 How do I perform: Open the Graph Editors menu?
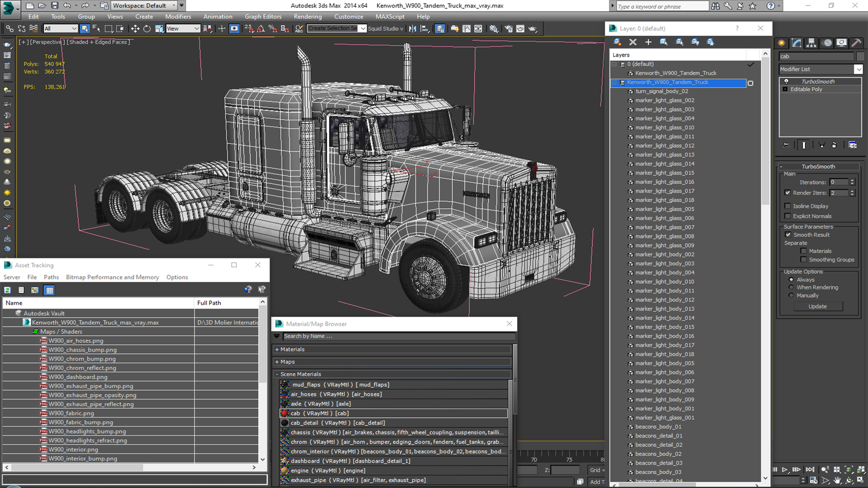[x=263, y=17]
